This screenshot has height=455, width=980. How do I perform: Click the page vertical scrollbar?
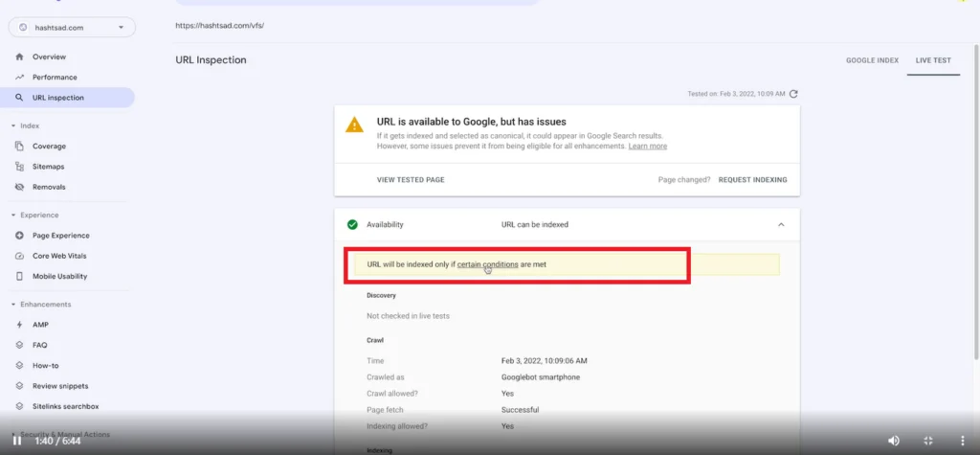point(976,201)
